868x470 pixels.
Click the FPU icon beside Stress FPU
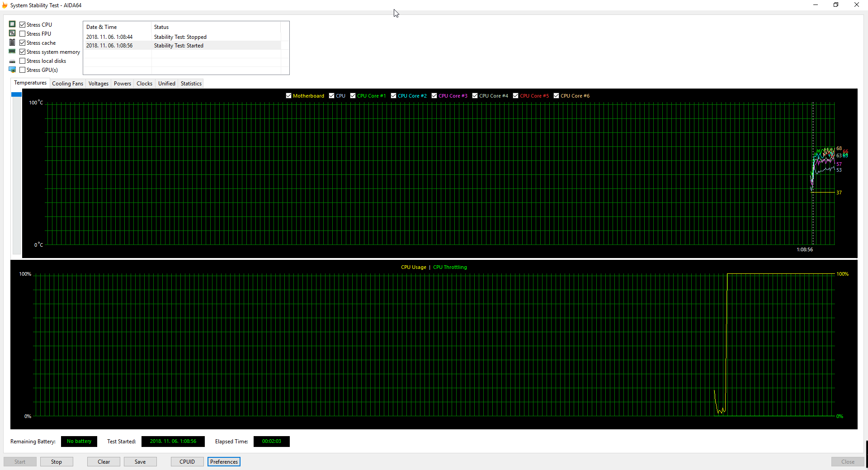pyautogui.click(x=12, y=33)
